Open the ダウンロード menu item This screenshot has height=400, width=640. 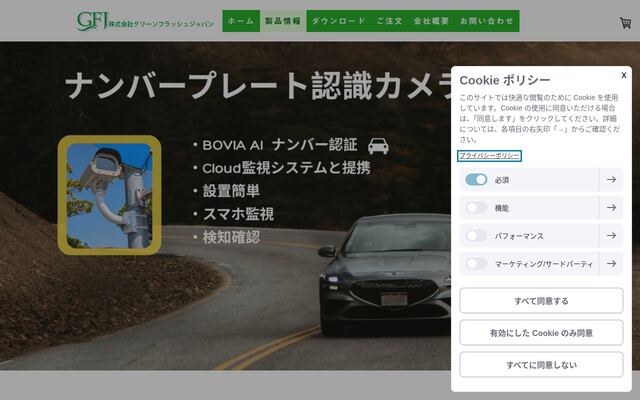click(x=339, y=21)
